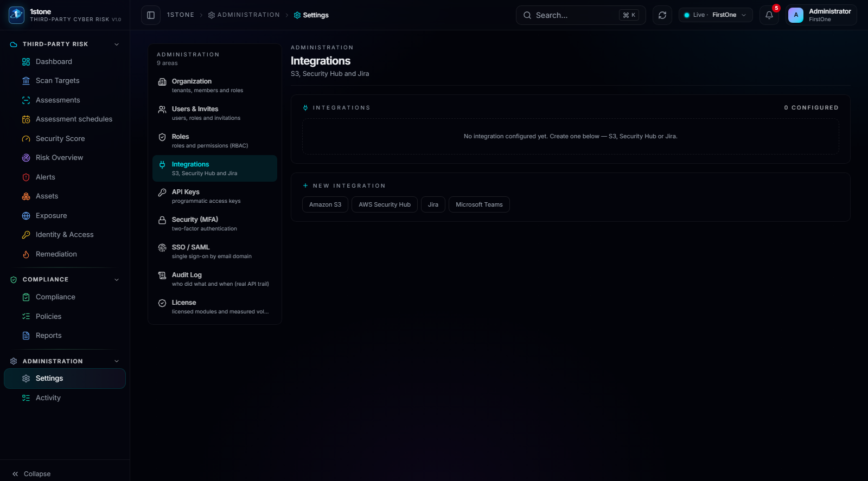Open Security Score gauge icon

(x=26, y=139)
